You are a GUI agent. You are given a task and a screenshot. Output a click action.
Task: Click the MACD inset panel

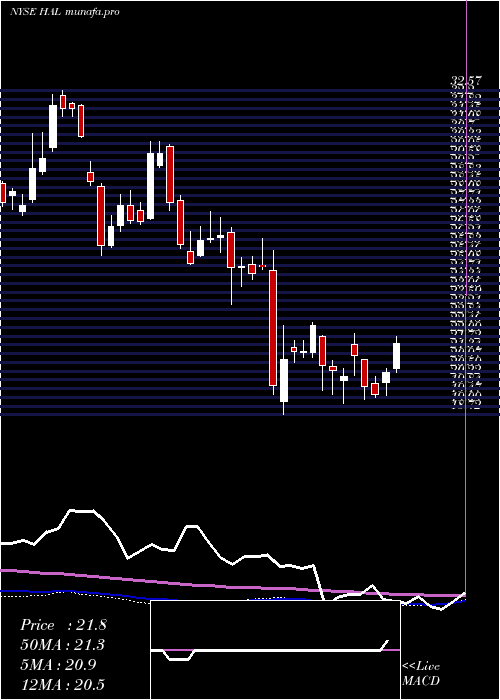coord(275,650)
